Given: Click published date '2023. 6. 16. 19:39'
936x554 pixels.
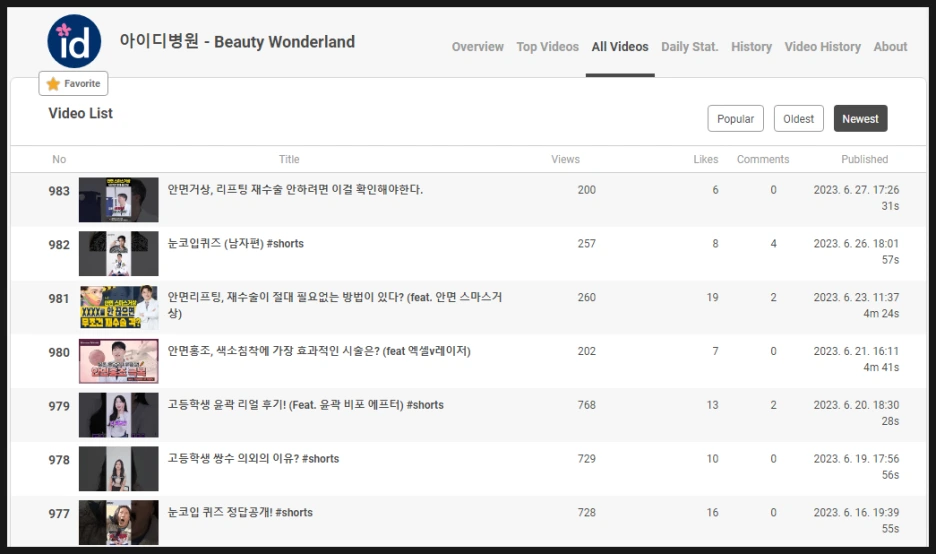Looking at the screenshot, I should (x=856, y=512).
